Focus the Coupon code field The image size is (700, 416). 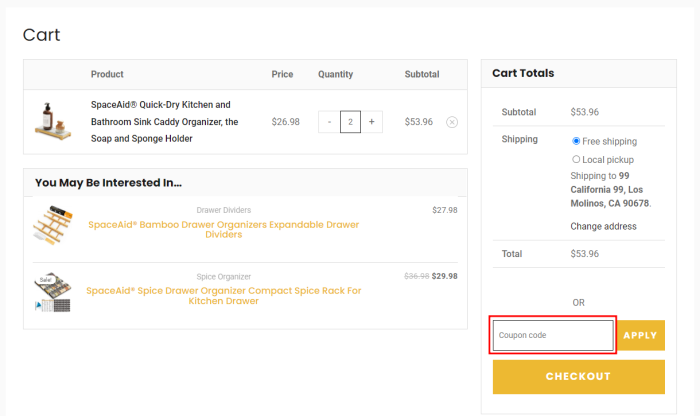[x=553, y=335]
